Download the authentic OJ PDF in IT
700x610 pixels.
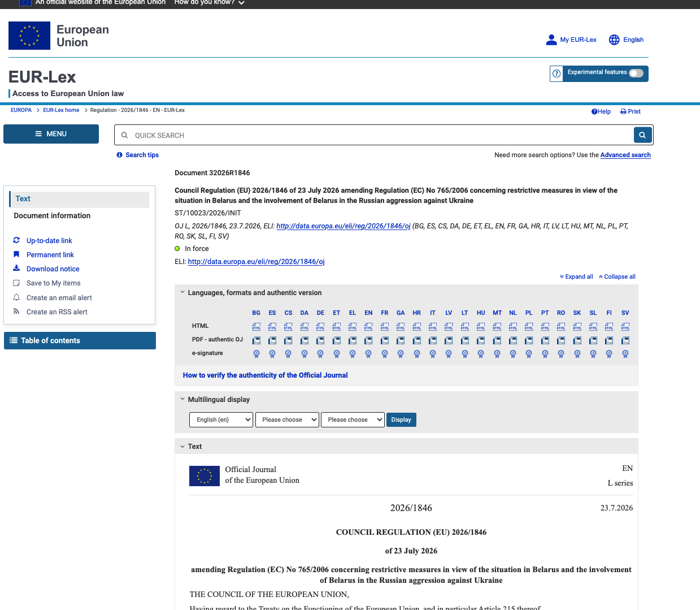(x=433, y=340)
